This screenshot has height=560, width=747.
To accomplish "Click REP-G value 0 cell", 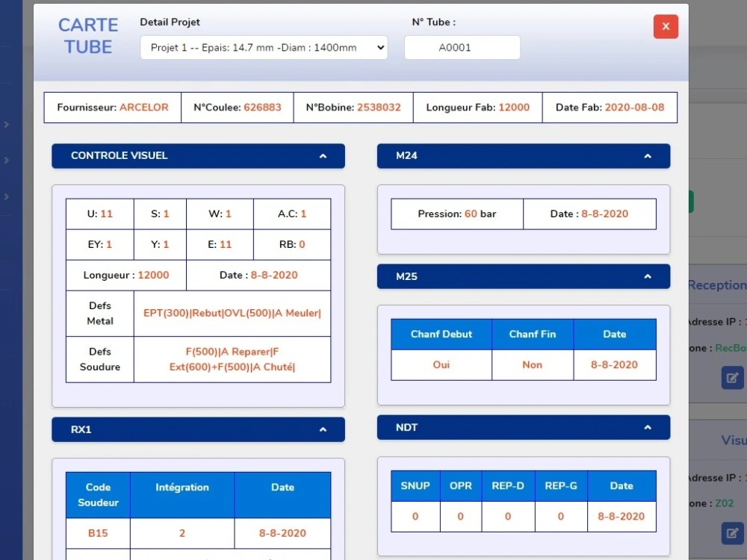I will [561, 517].
